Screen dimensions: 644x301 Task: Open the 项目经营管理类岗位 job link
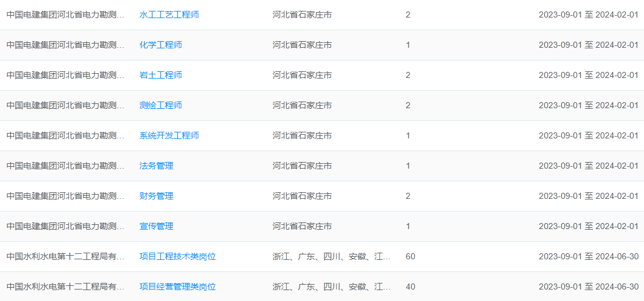pos(178,286)
